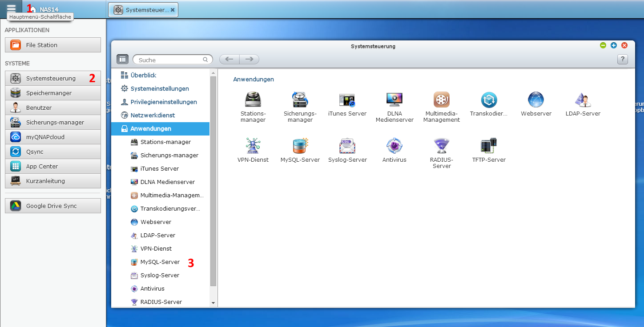Open the hamburger main menu button

pyautogui.click(x=11, y=8)
